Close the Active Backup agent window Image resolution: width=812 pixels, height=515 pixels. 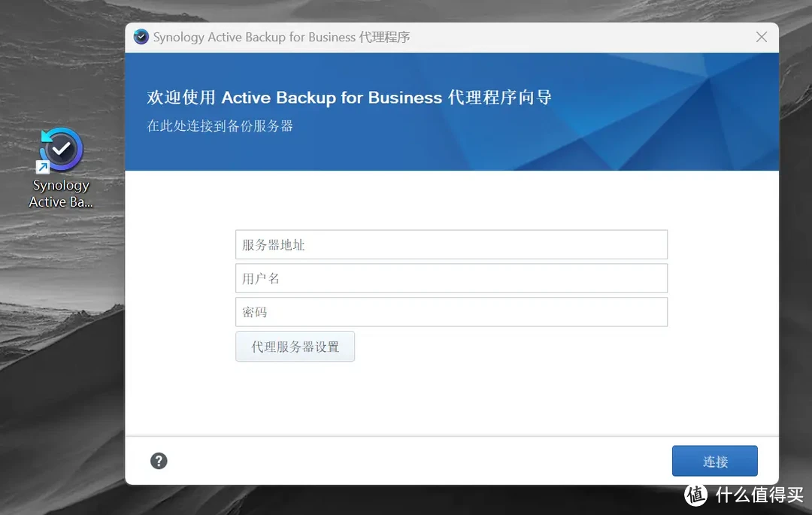tap(761, 37)
